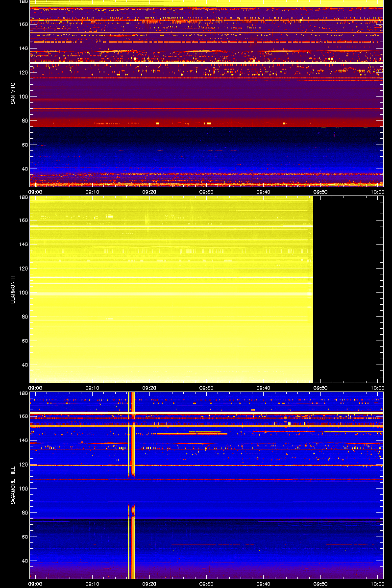This screenshot has width=392, height=588.
Task: Select the 100 frequency label on Learmonth axis
Action: click(x=23, y=293)
